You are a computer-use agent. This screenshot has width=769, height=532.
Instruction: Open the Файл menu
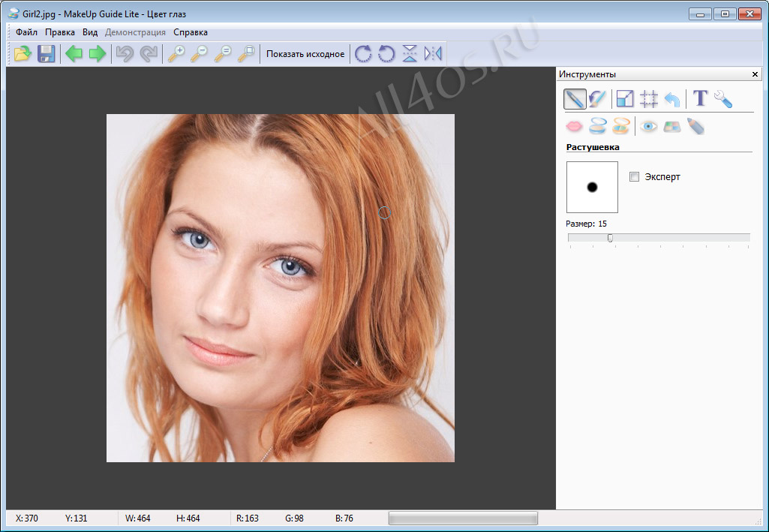coord(26,32)
